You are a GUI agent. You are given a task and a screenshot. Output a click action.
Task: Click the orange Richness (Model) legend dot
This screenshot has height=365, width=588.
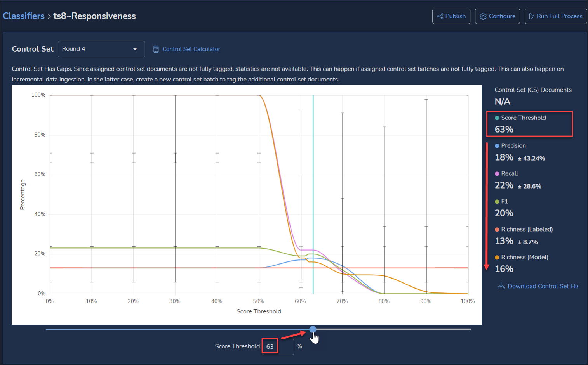[497, 258]
